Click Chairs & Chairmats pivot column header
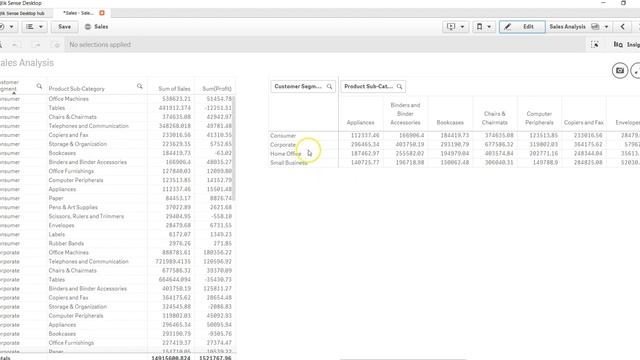 coord(495,118)
